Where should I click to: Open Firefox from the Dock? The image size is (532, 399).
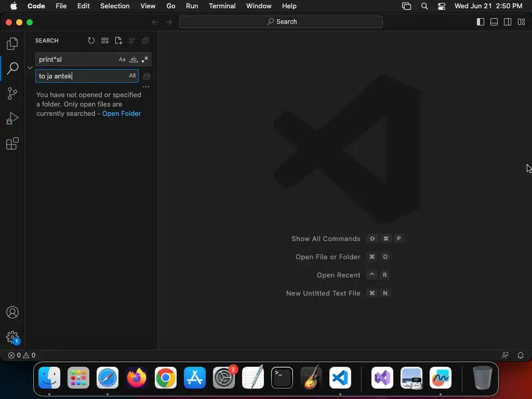(x=137, y=378)
